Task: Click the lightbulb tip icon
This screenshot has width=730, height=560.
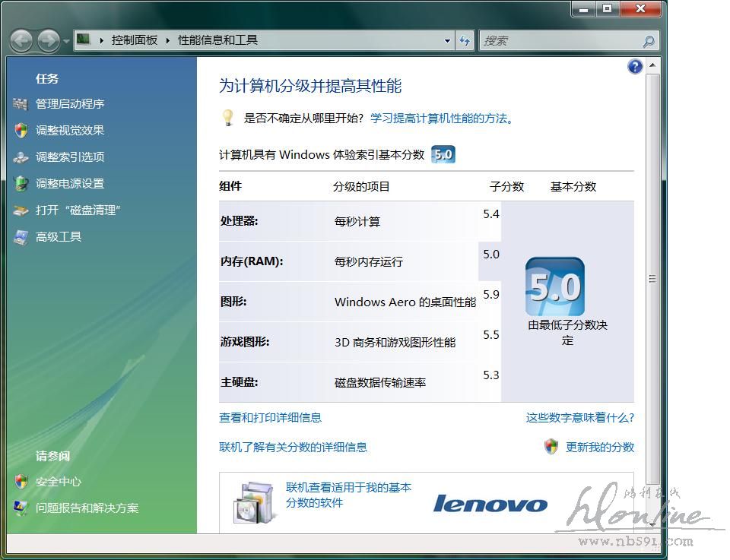Action: coord(227,118)
